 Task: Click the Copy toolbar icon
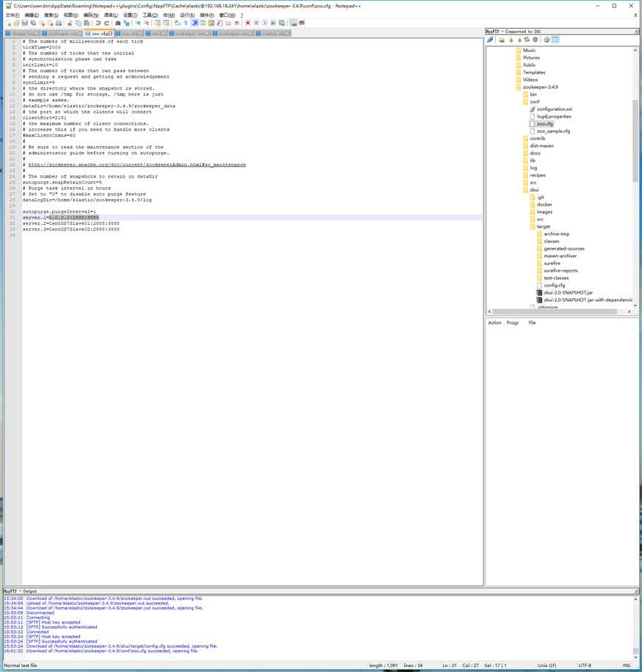79,24
